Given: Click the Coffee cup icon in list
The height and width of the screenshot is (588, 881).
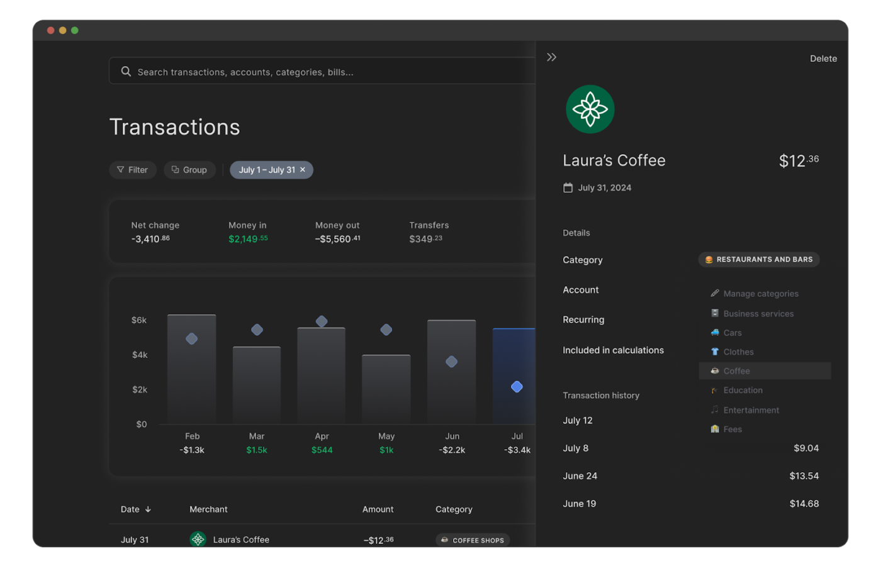Looking at the screenshot, I should (715, 371).
